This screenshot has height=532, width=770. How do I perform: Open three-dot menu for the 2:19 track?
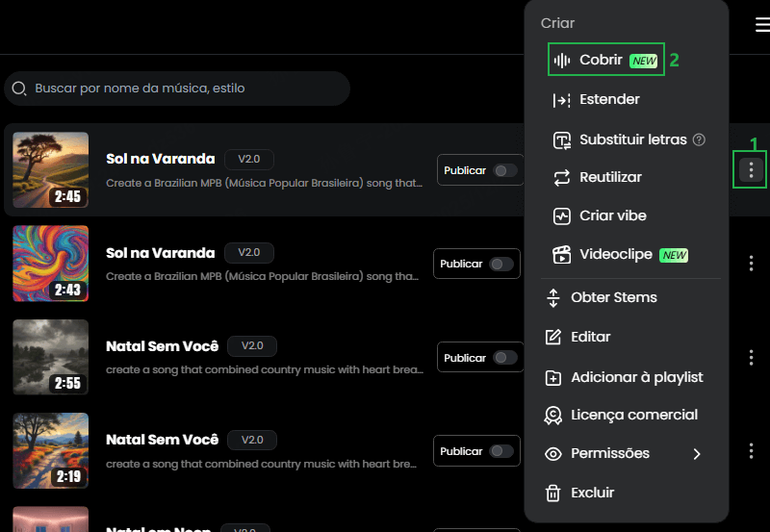pyautogui.click(x=751, y=451)
